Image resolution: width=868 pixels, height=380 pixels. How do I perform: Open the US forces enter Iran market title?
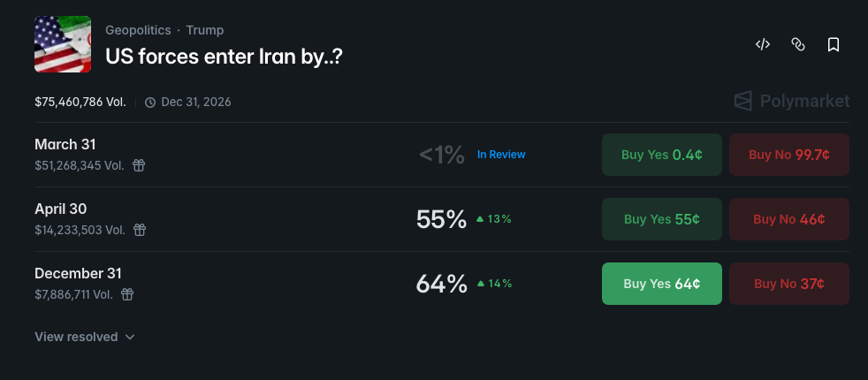224,57
